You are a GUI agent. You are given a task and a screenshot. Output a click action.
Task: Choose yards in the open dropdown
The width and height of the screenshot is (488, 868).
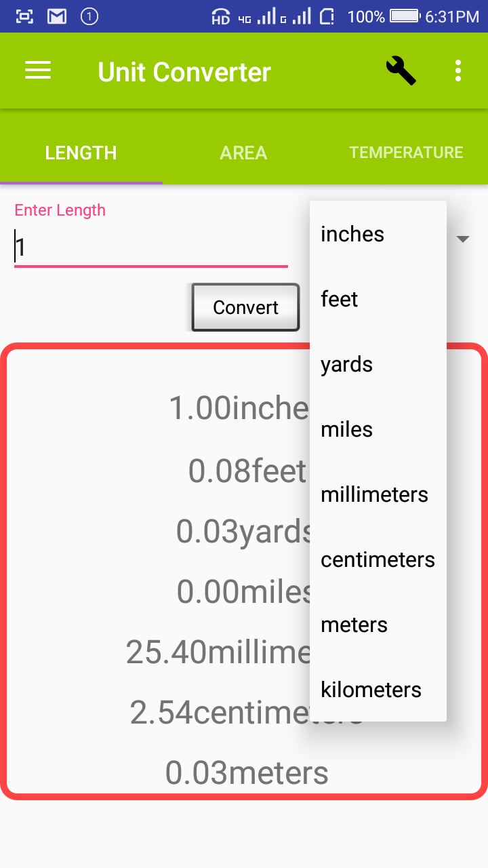click(x=346, y=364)
